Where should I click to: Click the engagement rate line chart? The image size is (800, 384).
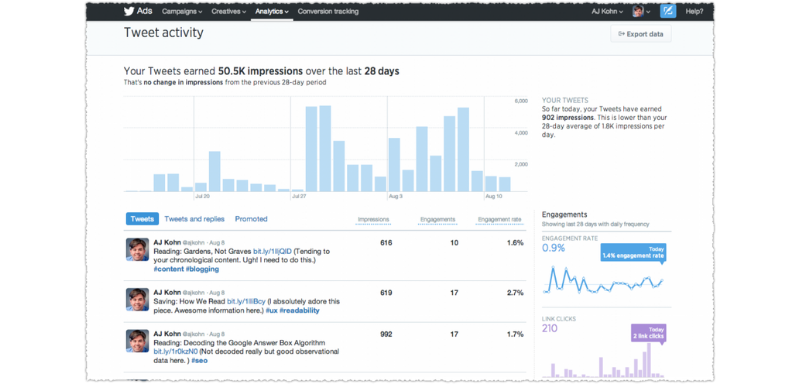(604, 280)
